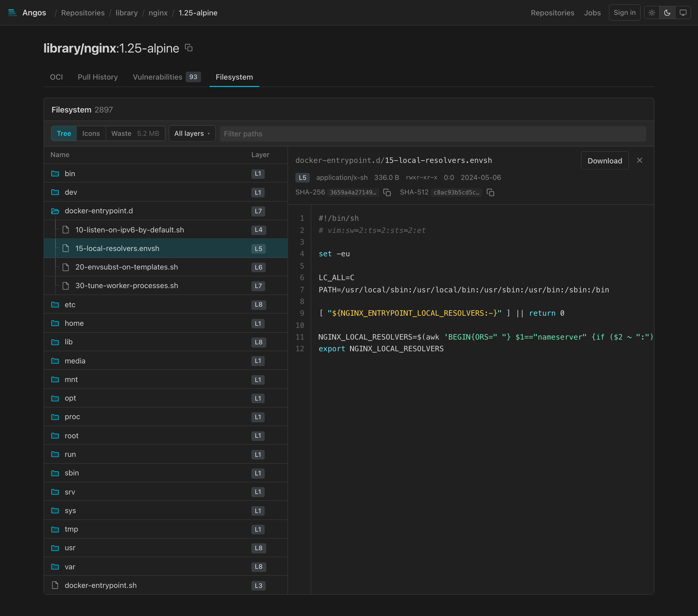Click the Angos logo icon

tap(12, 13)
